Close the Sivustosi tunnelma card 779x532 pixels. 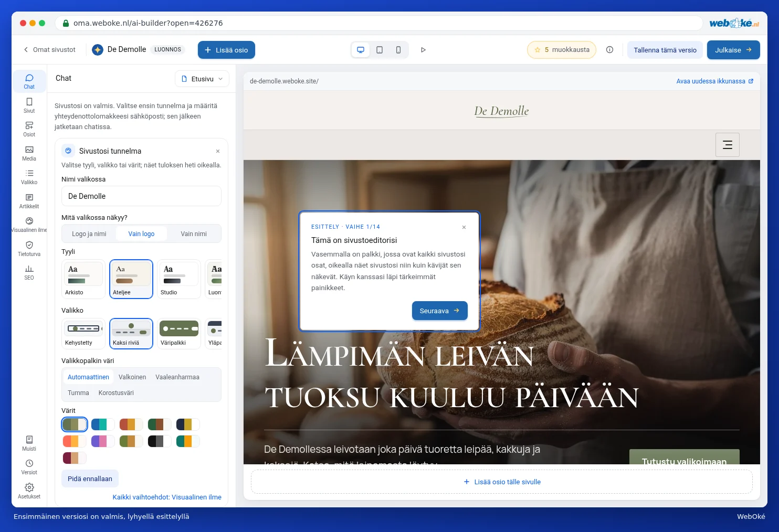click(218, 151)
